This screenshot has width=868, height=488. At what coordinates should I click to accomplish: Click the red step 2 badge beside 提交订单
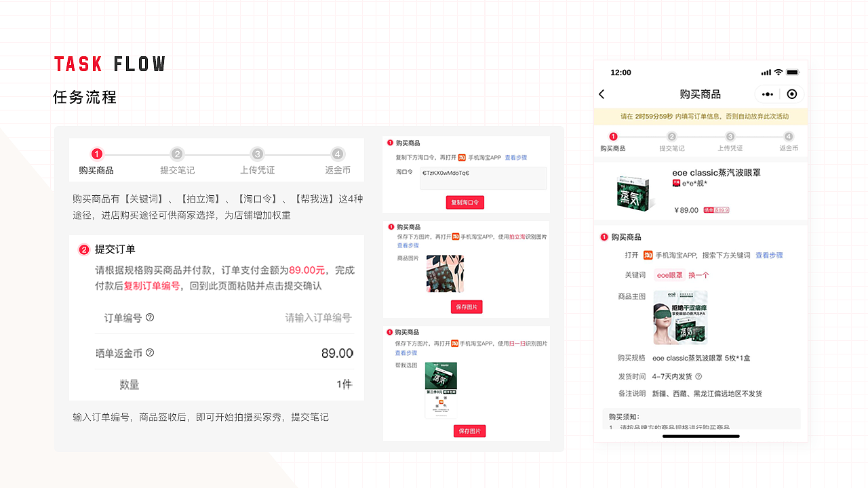tap(84, 249)
